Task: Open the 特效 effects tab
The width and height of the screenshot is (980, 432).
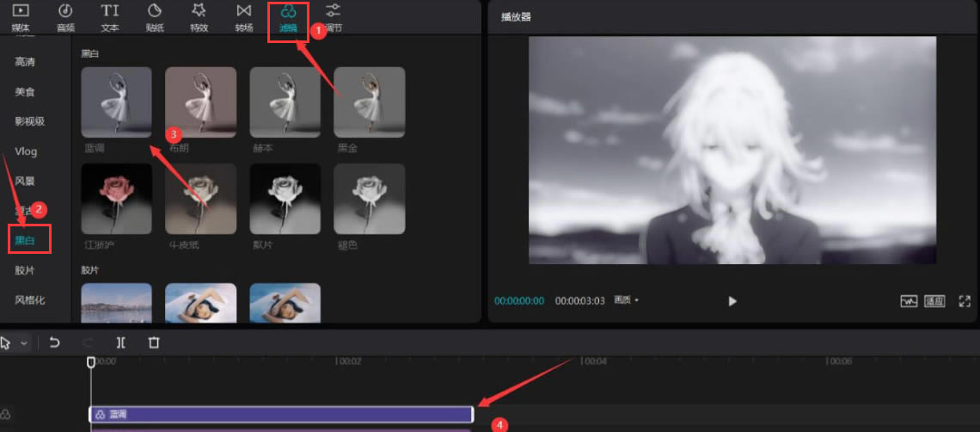Action: click(199, 17)
